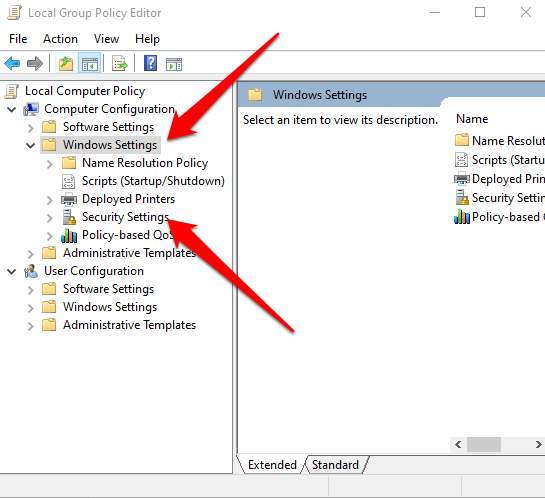Click Name Resolution folder icon in right pane

coord(462,140)
